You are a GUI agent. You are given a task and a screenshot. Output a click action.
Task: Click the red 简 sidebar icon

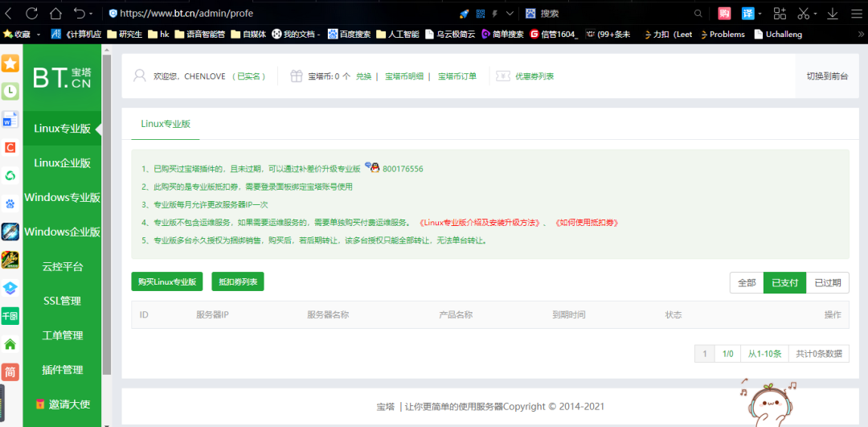(10, 372)
